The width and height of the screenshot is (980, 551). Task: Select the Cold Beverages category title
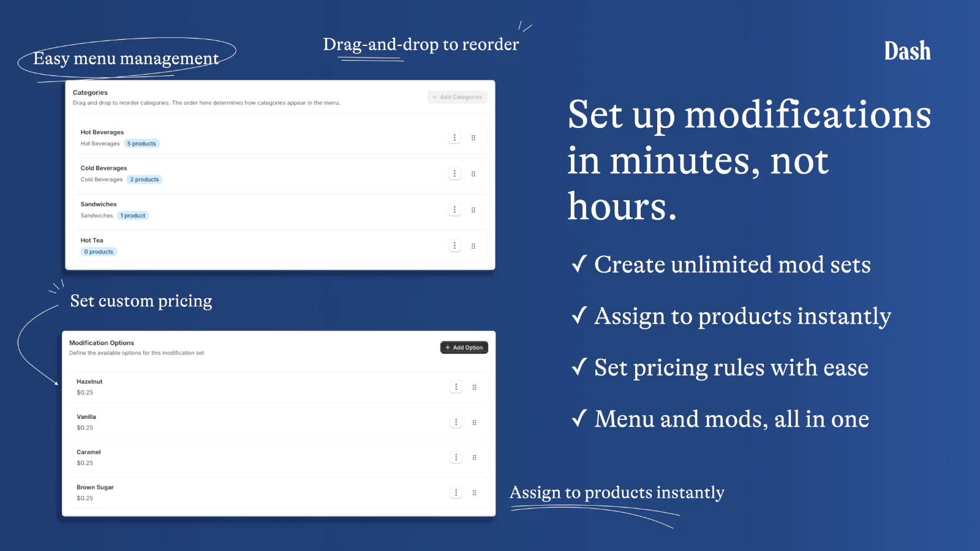tap(104, 168)
